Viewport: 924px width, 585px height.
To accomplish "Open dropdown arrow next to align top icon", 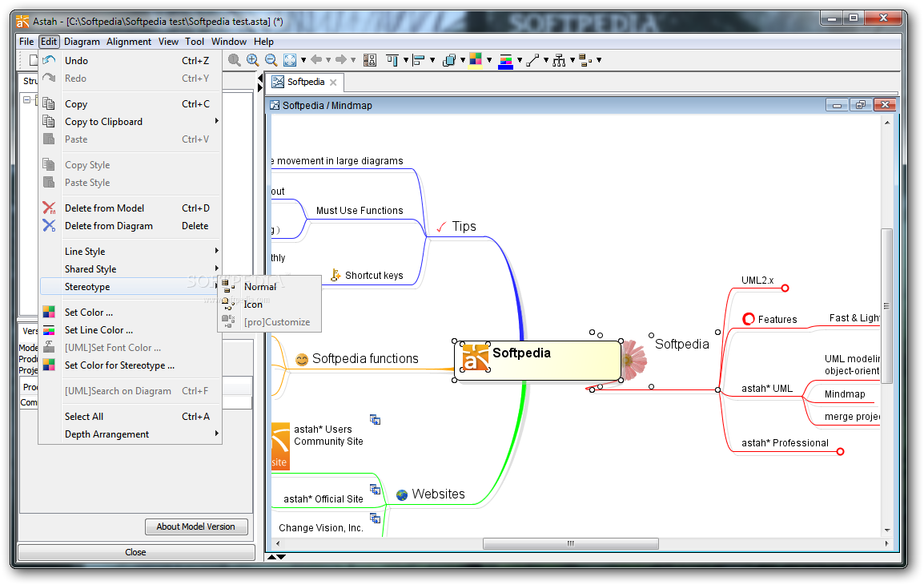I will [x=406, y=60].
